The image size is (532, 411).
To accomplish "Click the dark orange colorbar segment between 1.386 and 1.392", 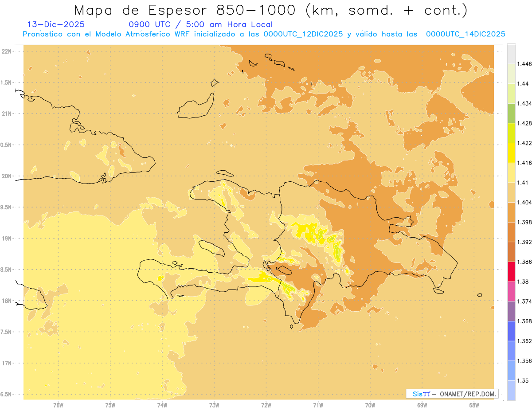I will coord(511,252).
